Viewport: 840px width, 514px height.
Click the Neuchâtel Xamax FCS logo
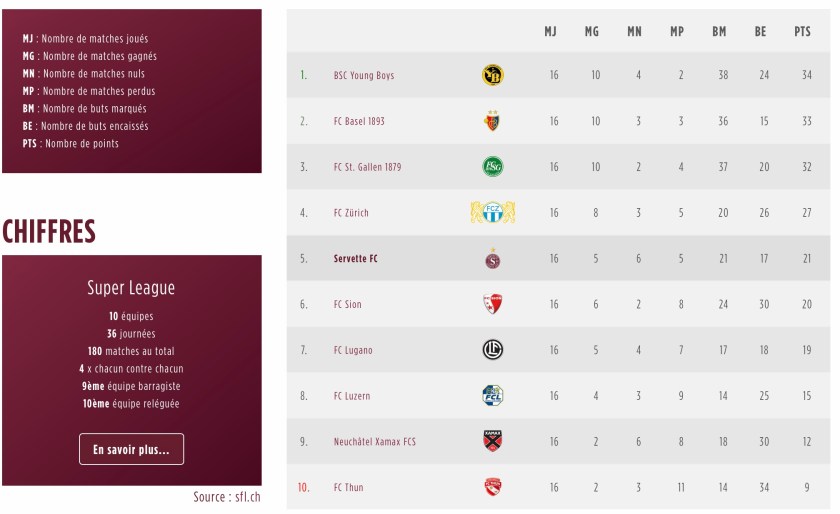coord(492,441)
